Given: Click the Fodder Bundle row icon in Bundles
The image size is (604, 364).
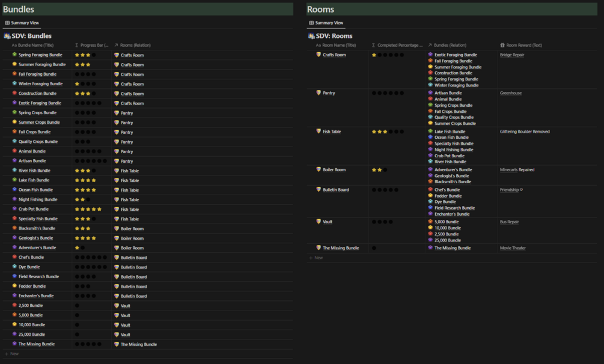Looking at the screenshot, I should 14,286.
